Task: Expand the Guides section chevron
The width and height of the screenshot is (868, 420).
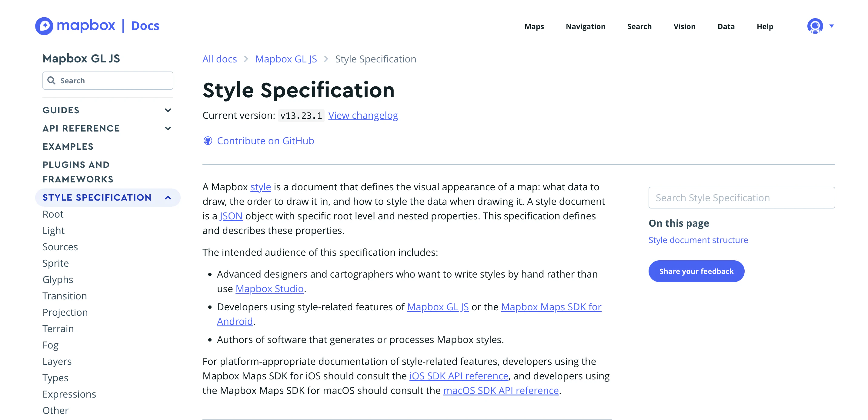Action: (168, 111)
